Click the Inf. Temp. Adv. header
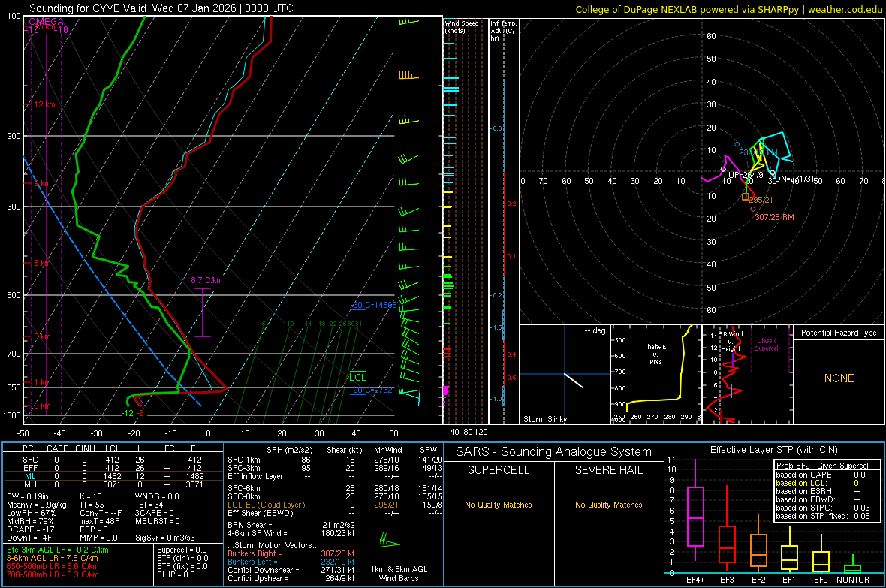This screenshot has width=886, height=588. pyautogui.click(x=504, y=31)
